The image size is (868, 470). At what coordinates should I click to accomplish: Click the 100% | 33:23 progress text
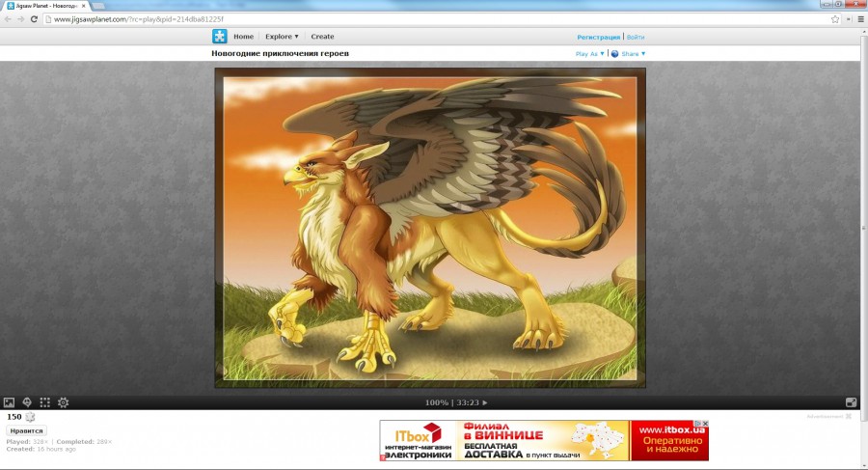pos(451,403)
